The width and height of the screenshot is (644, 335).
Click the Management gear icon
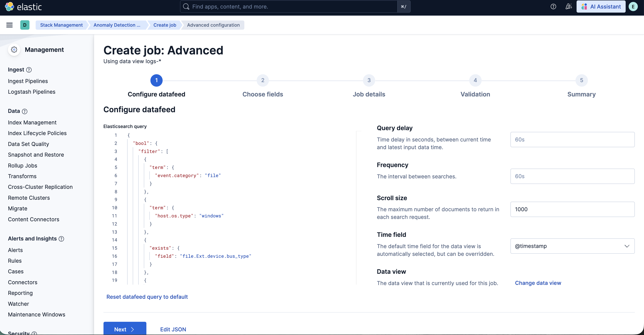[x=14, y=50]
